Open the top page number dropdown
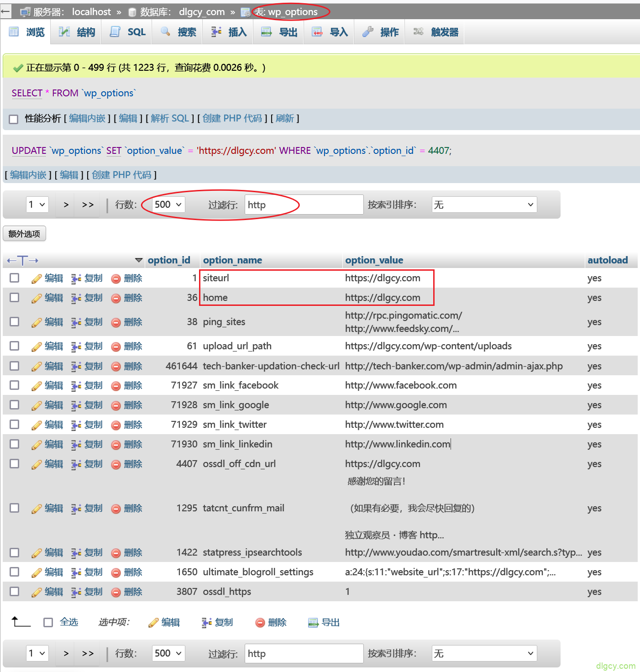640x672 pixels. pyautogui.click(x=37, y=205)
